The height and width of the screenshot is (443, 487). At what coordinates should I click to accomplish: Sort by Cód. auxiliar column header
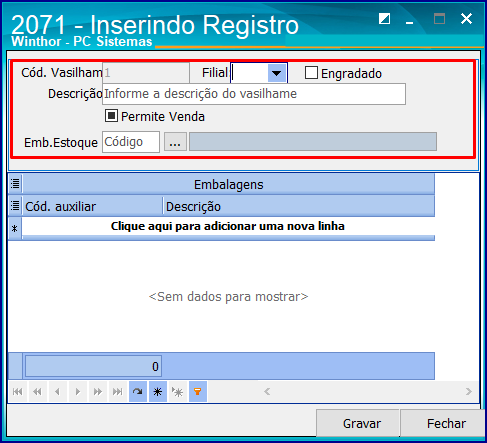[93, 206]
